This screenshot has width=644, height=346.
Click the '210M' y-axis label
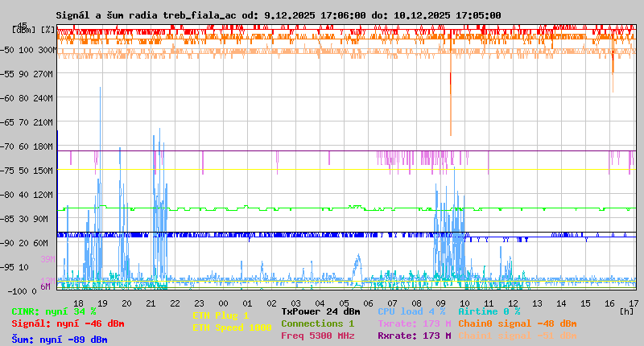(43, 122)
